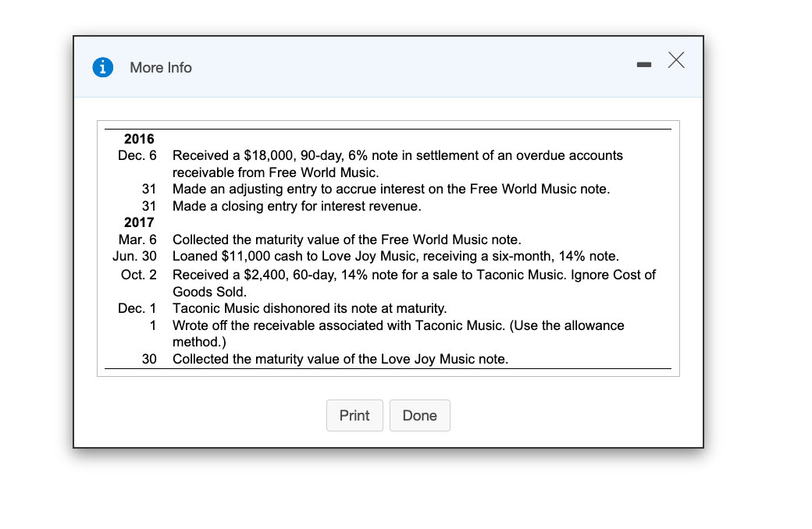Click the 'Jun. 30' date entry

134,256
